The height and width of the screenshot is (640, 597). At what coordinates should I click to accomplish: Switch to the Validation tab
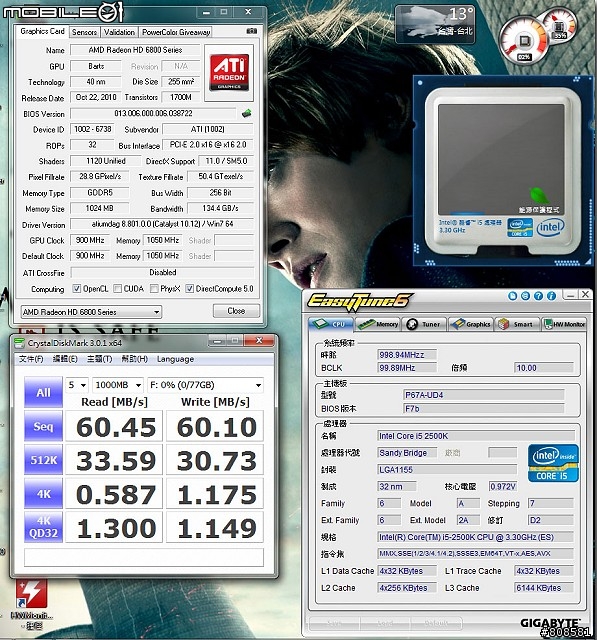pyautogui.click(x=119, y=32)
